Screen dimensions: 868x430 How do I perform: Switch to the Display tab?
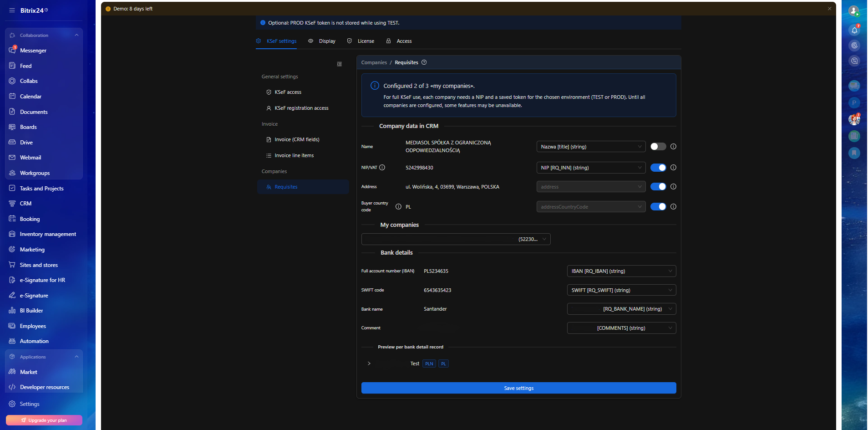[322, 41]
